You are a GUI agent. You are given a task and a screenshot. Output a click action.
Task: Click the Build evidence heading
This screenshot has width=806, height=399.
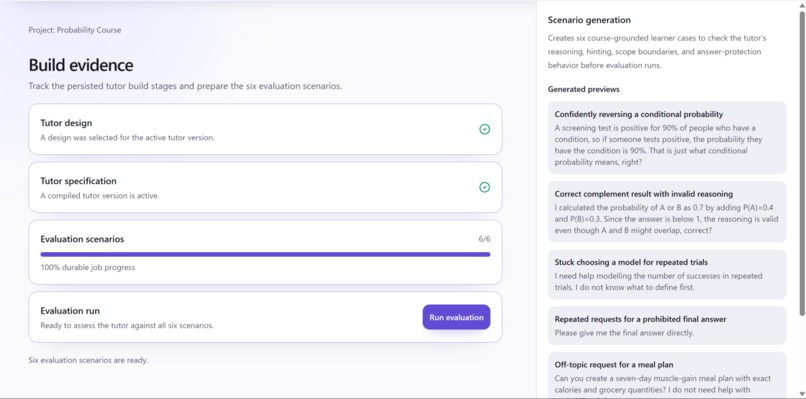(81, 65)
